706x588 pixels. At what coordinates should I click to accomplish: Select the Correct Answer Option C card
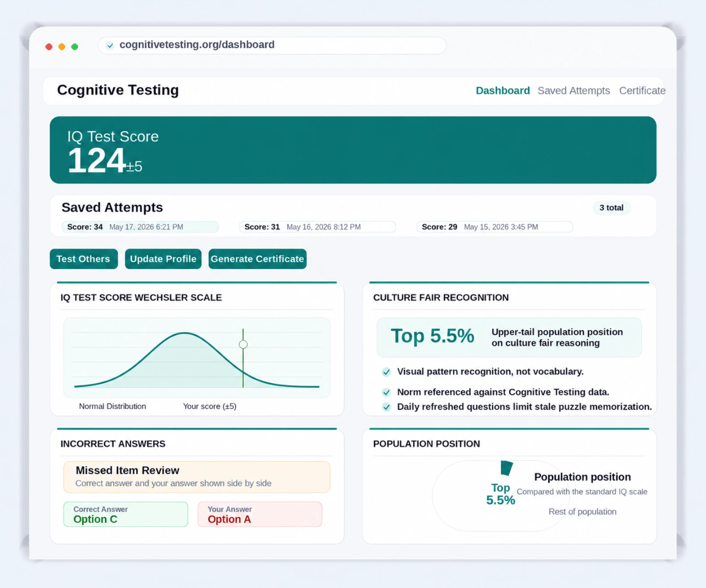[126, 514]
